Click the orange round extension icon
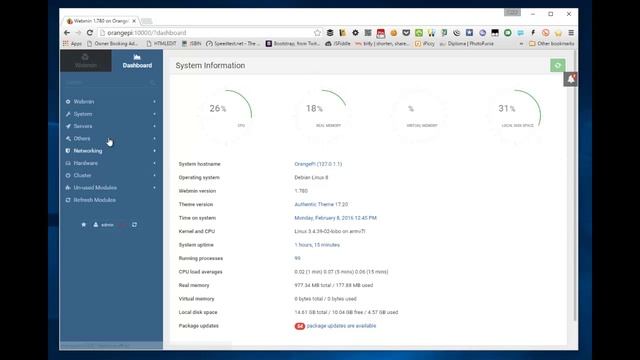Viewport: 640px width, 360px height. (x=393, y=33)
